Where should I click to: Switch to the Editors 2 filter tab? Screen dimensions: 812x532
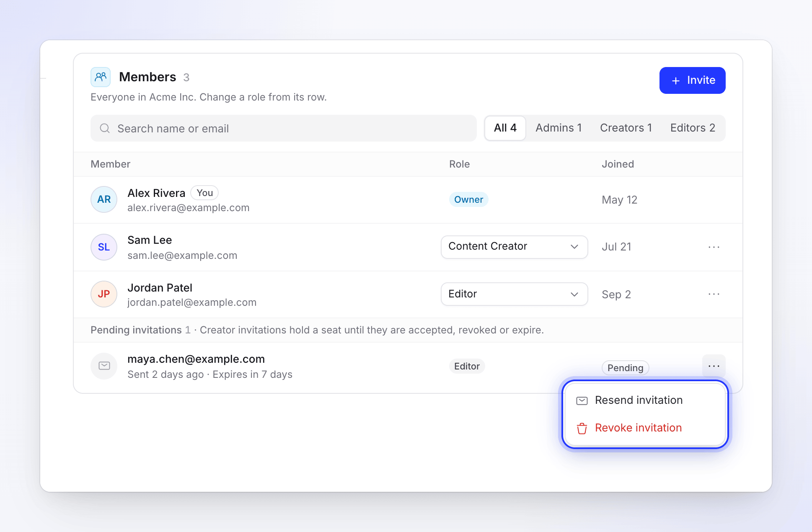tap(693, 128)
